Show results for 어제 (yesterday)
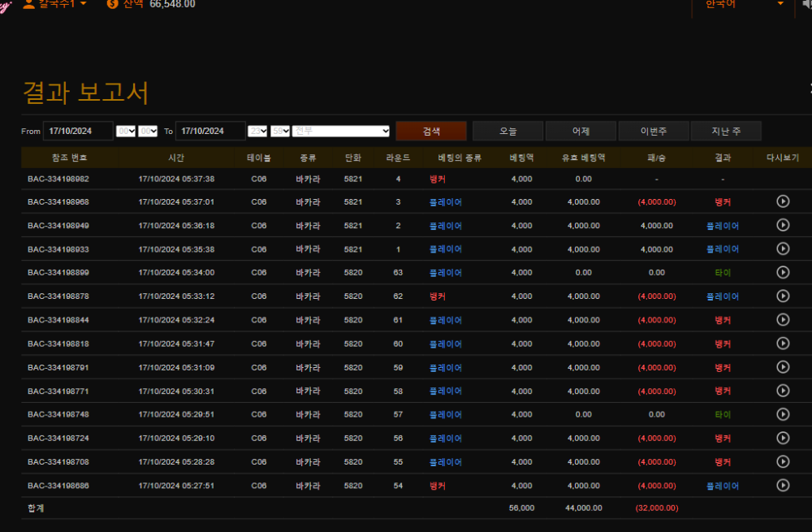This screenshot has width=812, height=532. [x=581, y=131]
